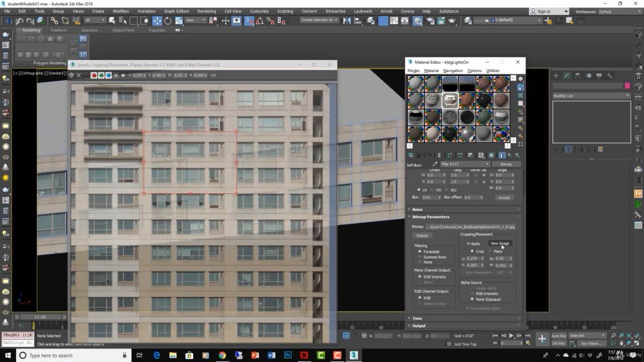Click the Bind to Space Warp icon
This screenshot has width=644, height=362.
76,21
